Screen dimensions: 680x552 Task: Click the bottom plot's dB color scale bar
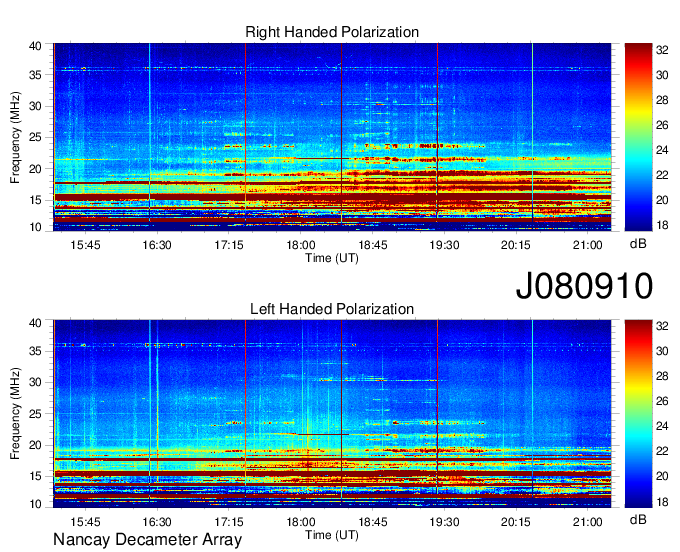click(x=638, y=414)
